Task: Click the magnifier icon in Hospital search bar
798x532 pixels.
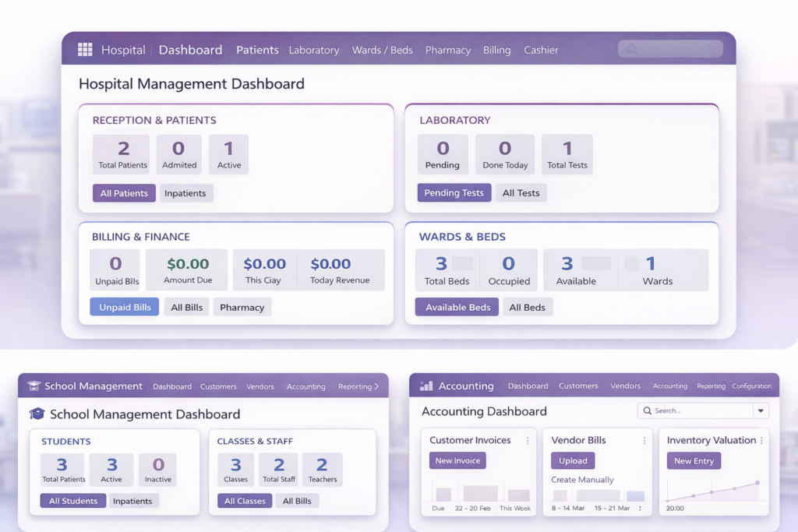Action: (x=632, y=49)
